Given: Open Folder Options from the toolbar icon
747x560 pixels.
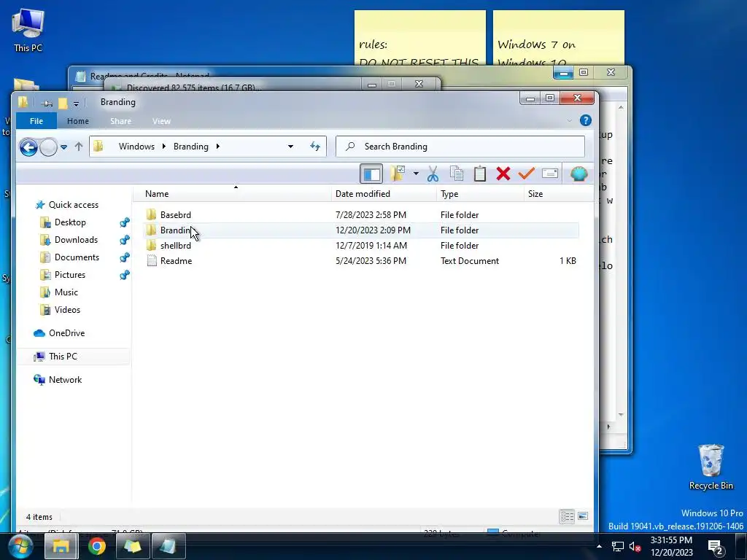Looking at the screenshot, I should pos(398,174).
